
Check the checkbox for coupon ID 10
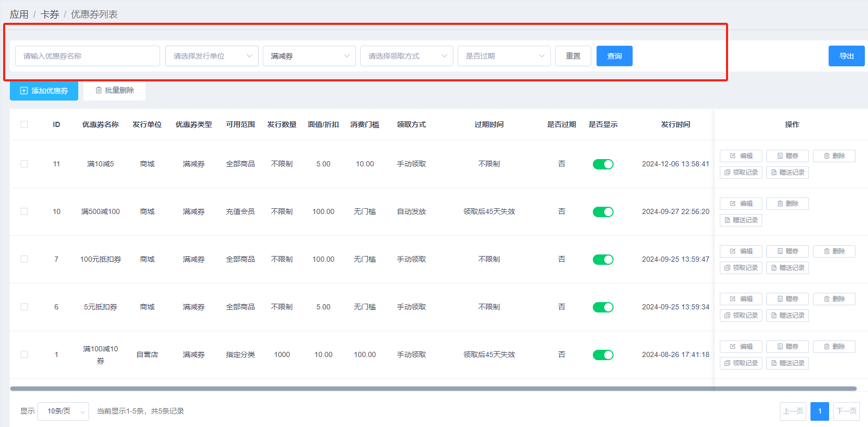(24, 211)
